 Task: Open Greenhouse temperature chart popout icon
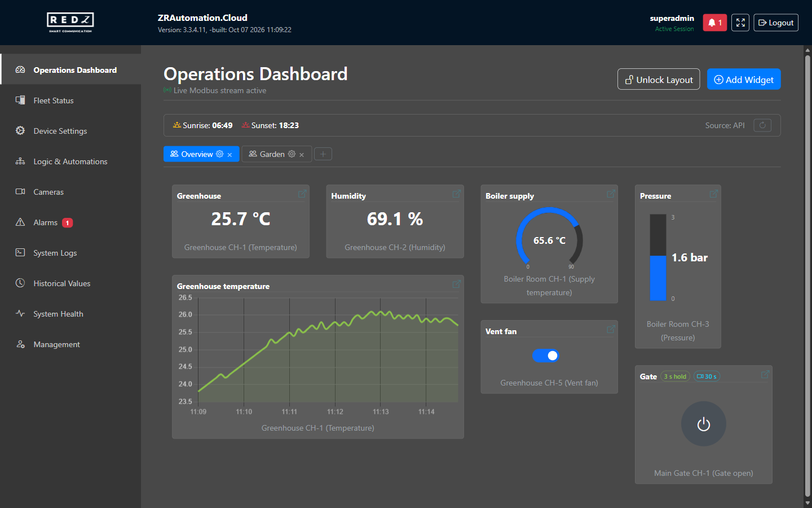pyautogui.click(x=457, y=284)
